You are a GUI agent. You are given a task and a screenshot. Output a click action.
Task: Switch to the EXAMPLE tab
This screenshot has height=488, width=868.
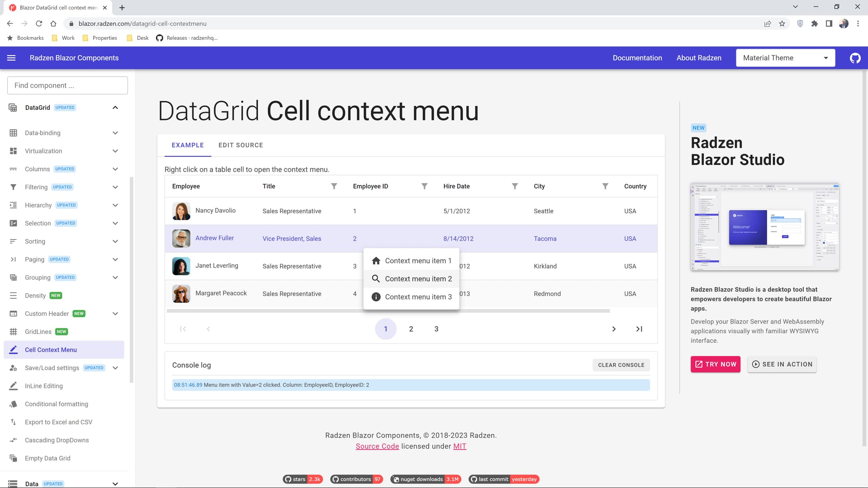pos(188,145)
